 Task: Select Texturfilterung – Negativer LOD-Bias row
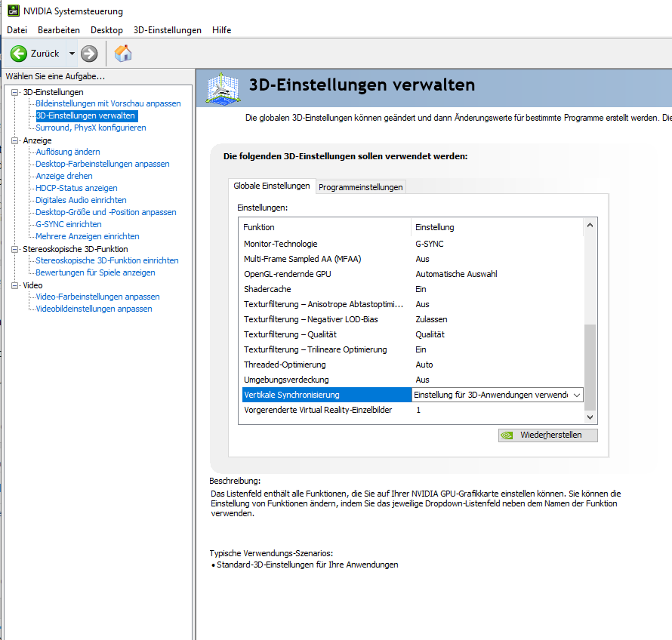coord(412,319)
